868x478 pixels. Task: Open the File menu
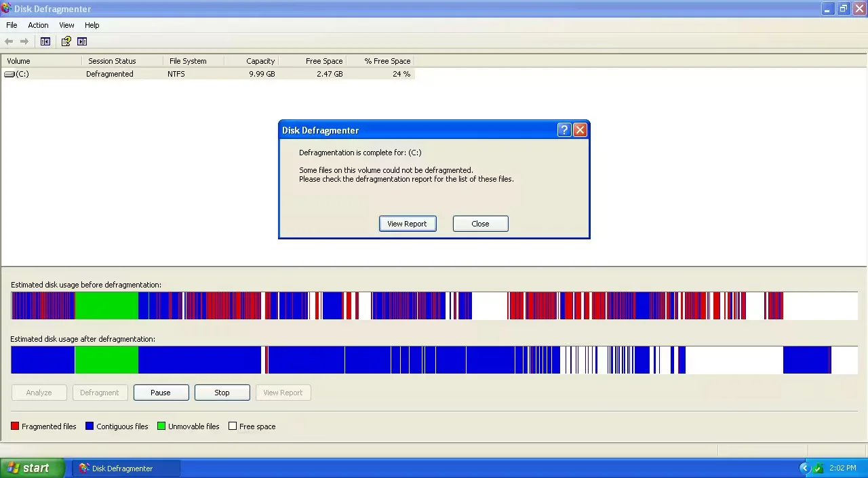(12, 25)
